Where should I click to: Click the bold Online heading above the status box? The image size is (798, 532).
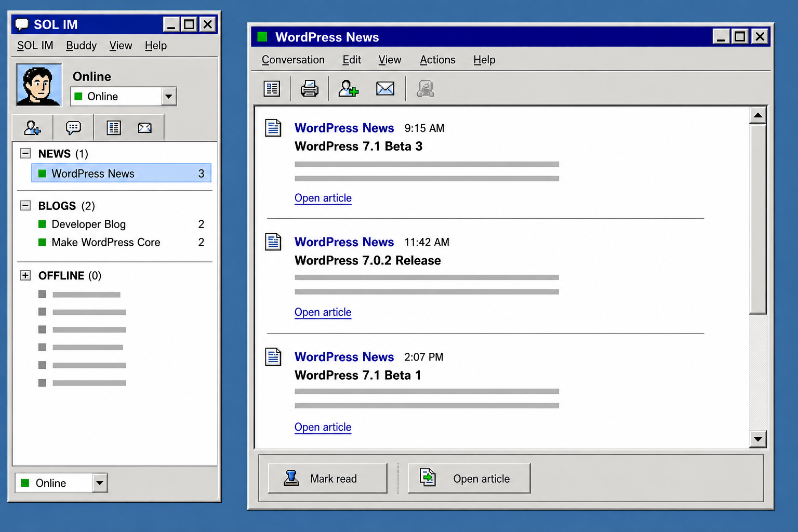point(92,77)
